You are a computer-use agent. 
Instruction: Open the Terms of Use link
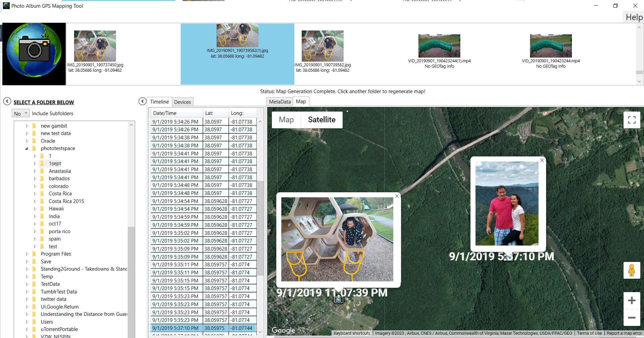[589, 333]
